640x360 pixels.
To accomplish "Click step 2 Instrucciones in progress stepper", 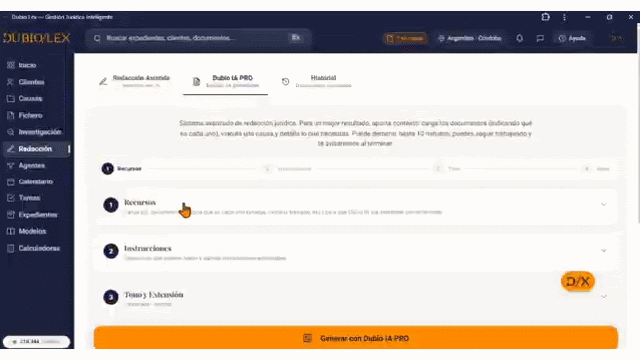I will [287, 169].
